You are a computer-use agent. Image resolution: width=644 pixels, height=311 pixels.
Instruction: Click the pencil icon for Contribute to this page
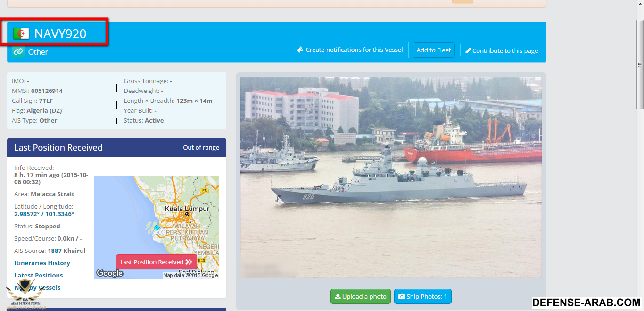(468, 50)
